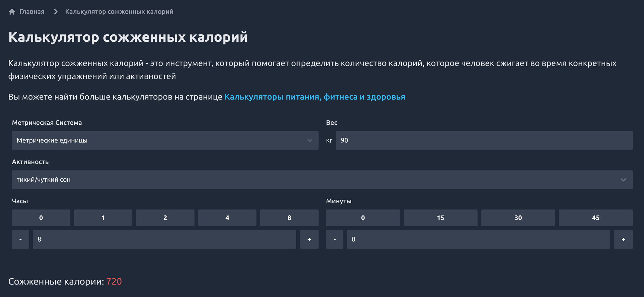Select 8 hours preset button
This screenshot has height=297, width=644.
pos(289,218)
